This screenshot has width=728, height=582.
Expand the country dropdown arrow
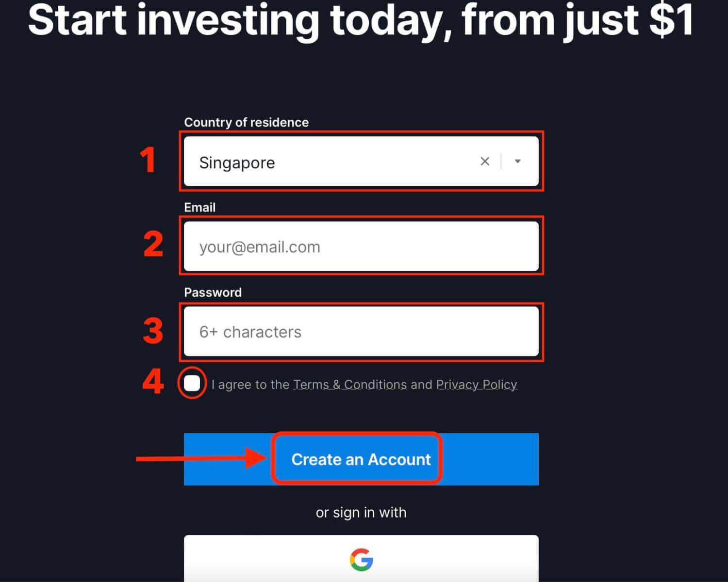coord(518,162)
